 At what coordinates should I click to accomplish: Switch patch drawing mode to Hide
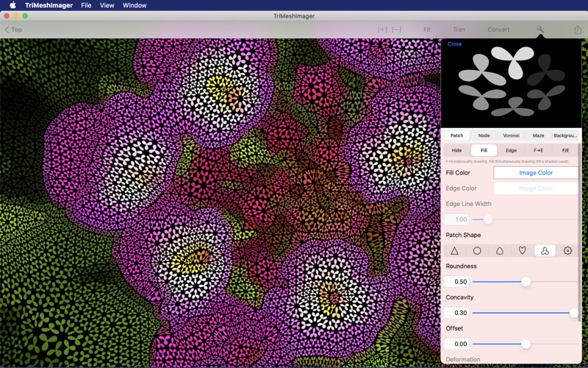pos(456,150)
